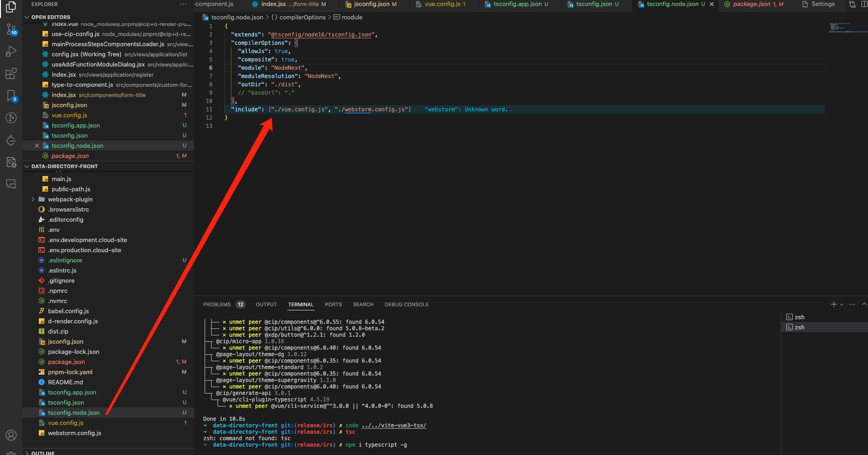
Task: Select mainProcessStepsComponentsLoader.js in Open Editors
Action: click(x=108, y=44)
